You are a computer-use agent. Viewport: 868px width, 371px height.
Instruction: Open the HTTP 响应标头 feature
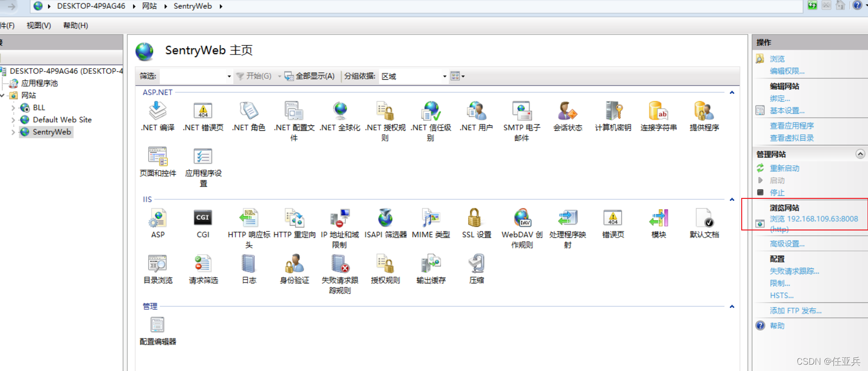tap(249, 228)
